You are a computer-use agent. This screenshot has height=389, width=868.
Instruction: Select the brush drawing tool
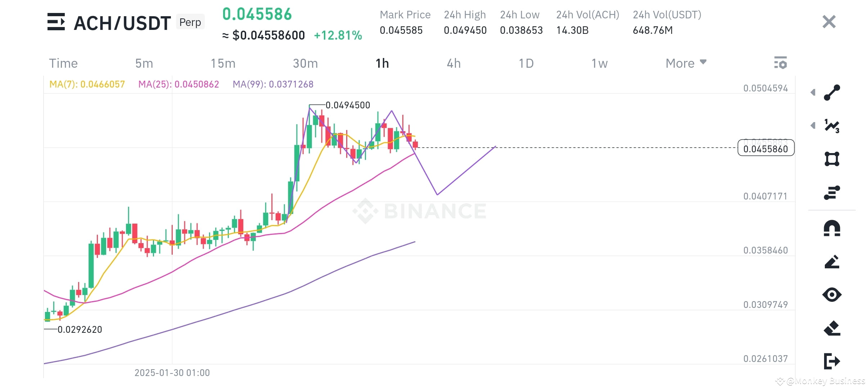click(833, 260)
